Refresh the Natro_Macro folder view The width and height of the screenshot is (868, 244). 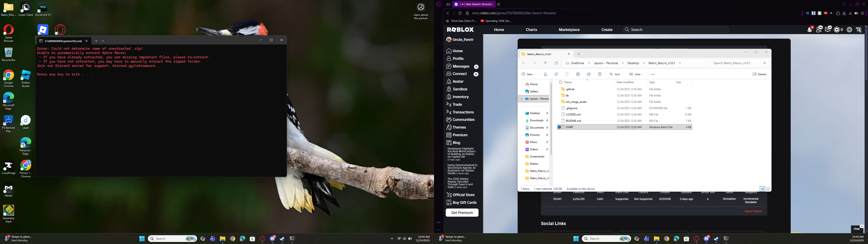tap(556, 63)
